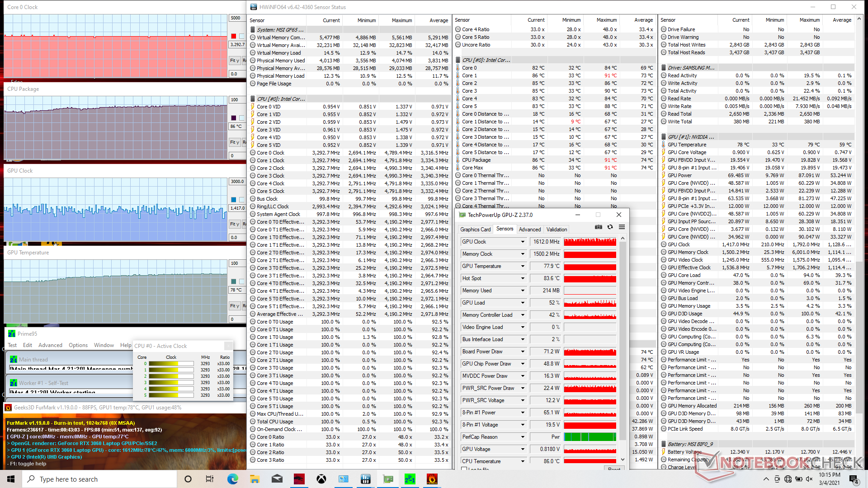
Task: Click Fit y in the GPU Temperature graph
Action: point(235,306)
